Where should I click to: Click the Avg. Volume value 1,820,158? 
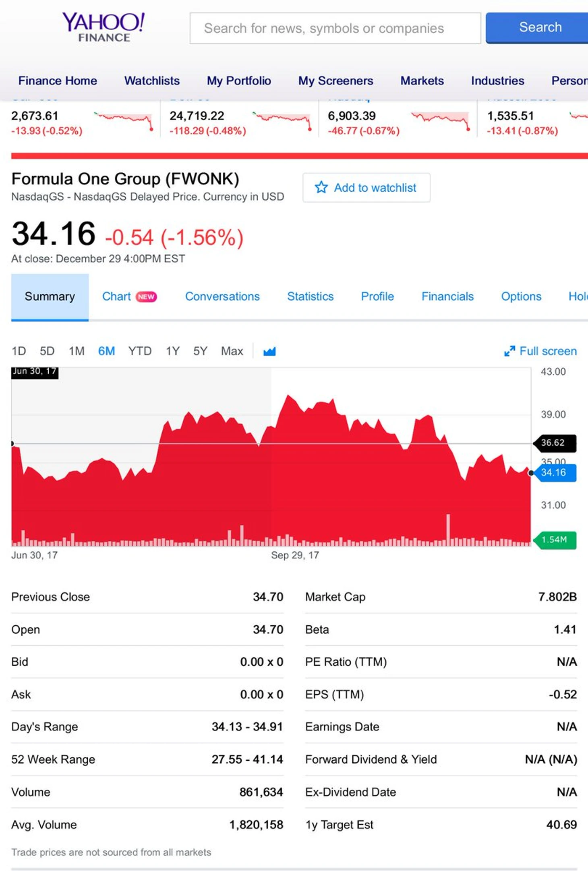pos(256,825)
